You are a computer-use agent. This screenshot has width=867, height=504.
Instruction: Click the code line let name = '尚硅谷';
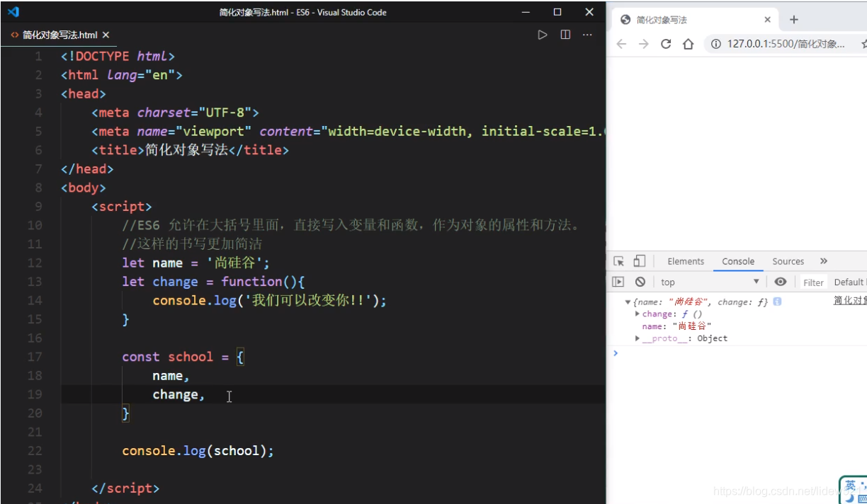196,263
